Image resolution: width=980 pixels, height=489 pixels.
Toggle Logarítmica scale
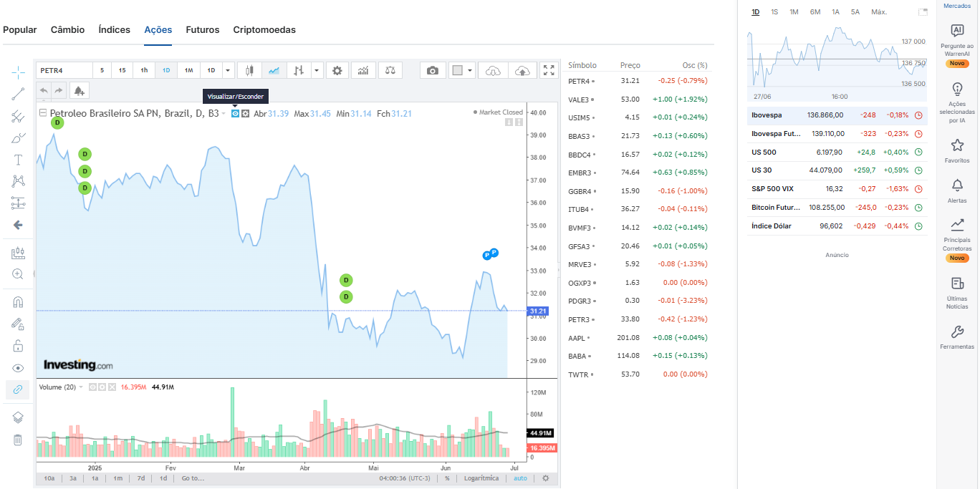pos(481,478)
